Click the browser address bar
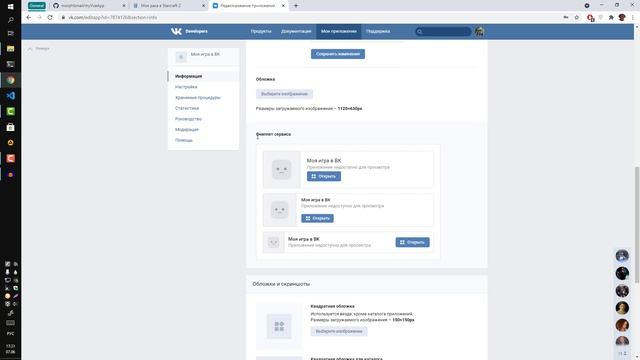640x360 pixels. [310, 18]
